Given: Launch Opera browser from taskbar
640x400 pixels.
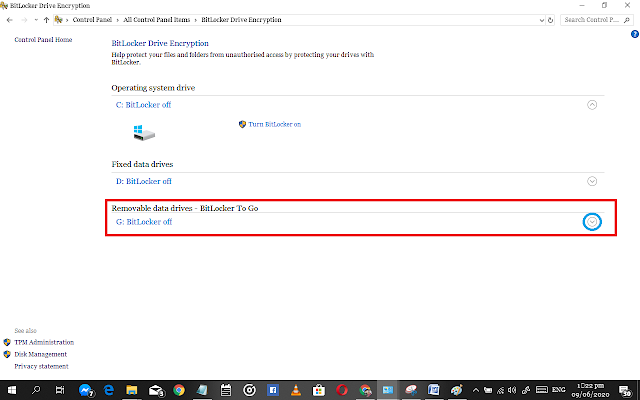Looking at the screenshot, I should pyautogui.click(x=342, y=391).
